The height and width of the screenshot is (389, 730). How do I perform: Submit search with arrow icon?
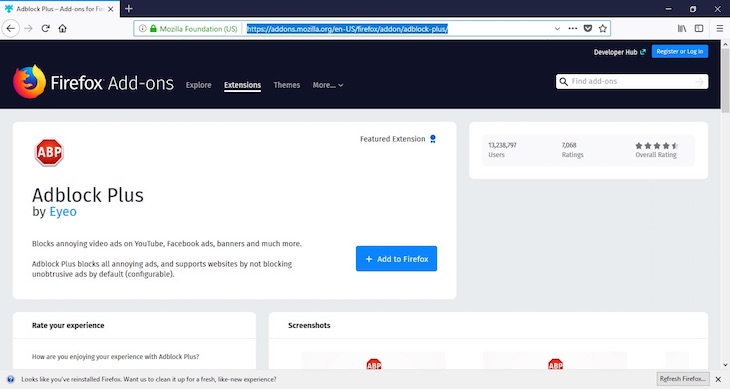(x=699, y=81)
